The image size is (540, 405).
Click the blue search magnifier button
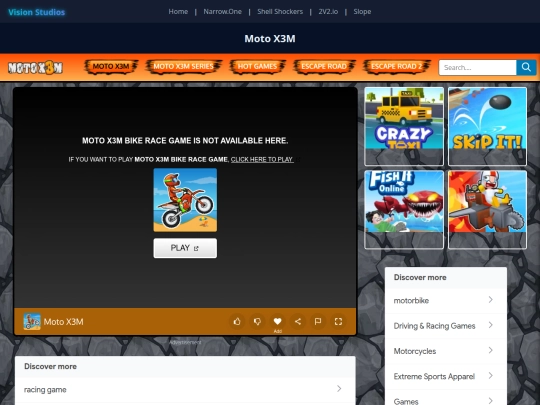(x=526, y=67)
